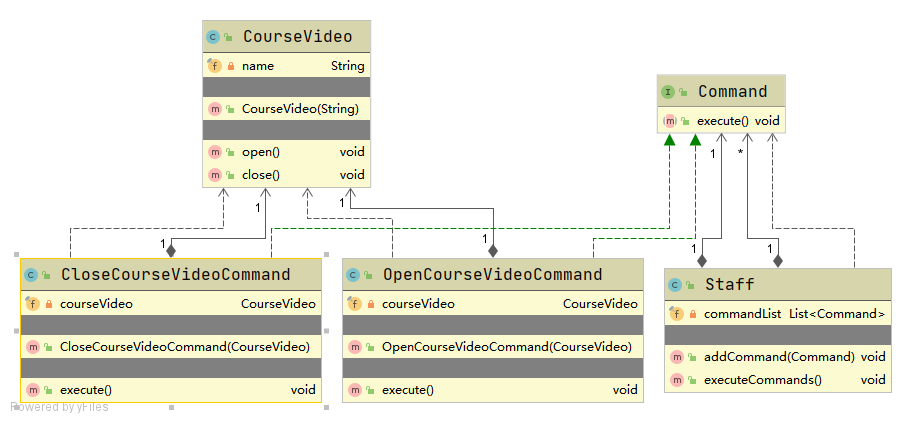Click the class icon beside Staff title
This screenshot has width=912, height=423.
tap(675, 285)
